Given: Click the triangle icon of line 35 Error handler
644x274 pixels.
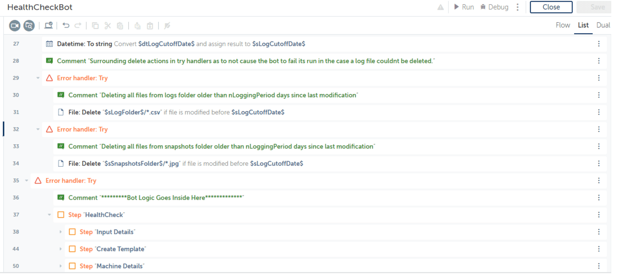Looking at the screenshot, I should tap(38, 181).
